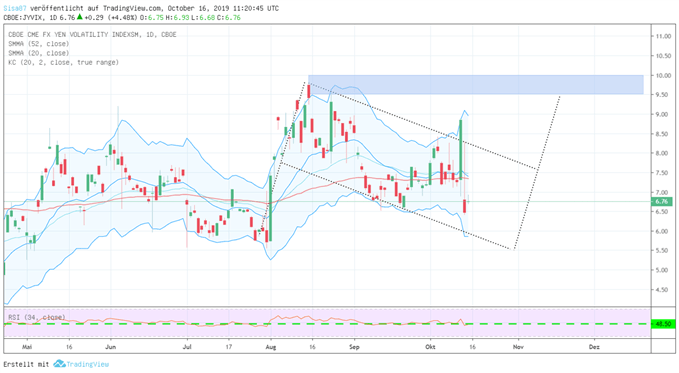Select the KC (20, 2, close, true range) label
Viewport: 679px width, 373px height.
[63, 62]
